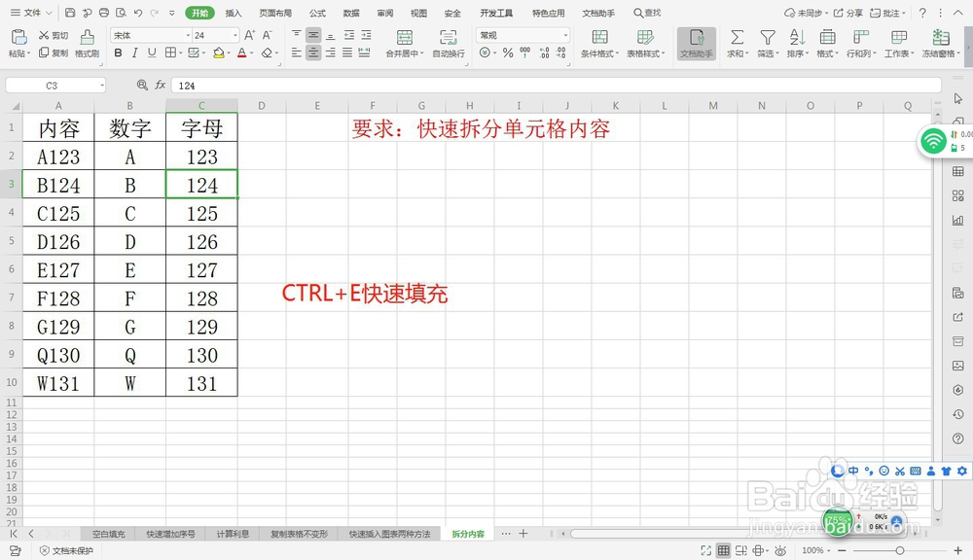The height and width of the screenshot is (560, 973).
Task: Decrease indent icon in alignment group
Action: [349, 35]
